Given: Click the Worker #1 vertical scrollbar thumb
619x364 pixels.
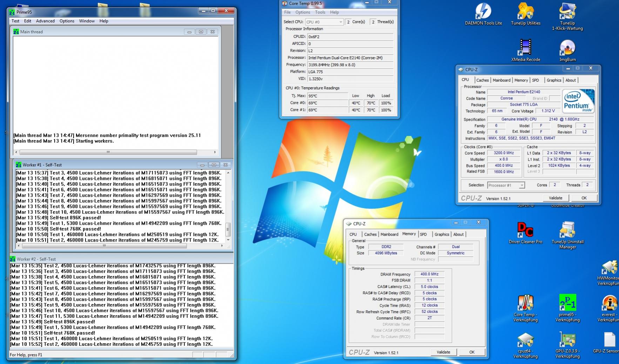Looking at the screenshot, I should (228, 229).
